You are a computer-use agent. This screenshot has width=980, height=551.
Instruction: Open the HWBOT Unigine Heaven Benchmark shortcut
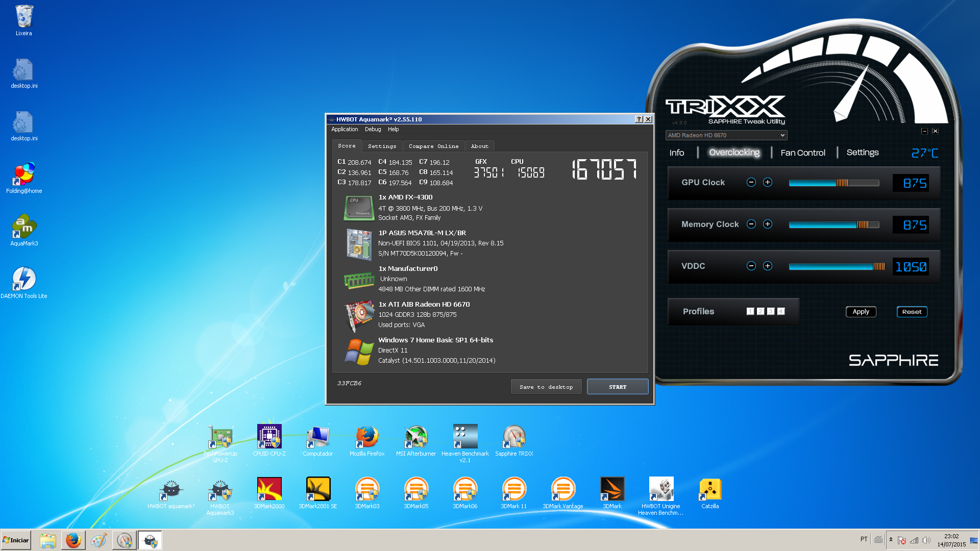661,496
